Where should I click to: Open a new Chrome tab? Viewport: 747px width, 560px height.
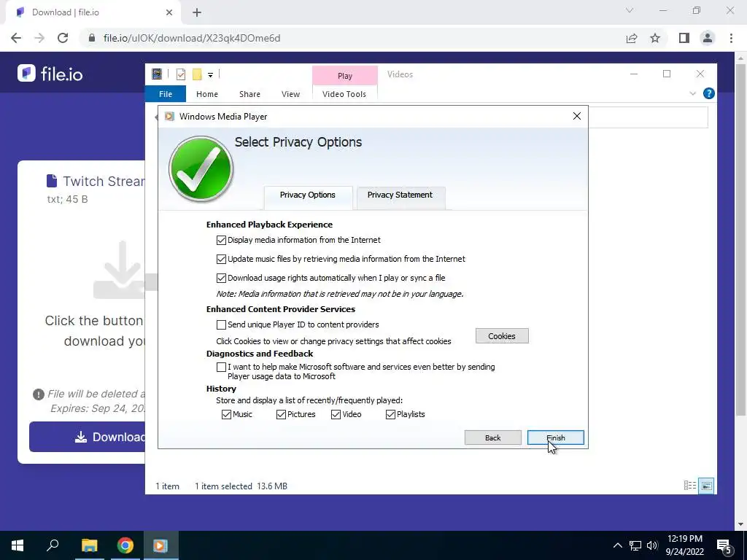[x=197, y=12]
